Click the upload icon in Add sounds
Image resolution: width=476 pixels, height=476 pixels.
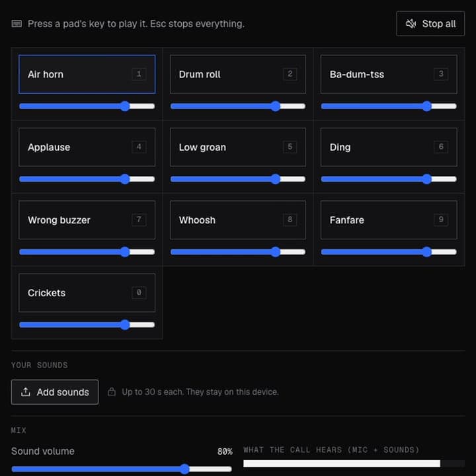click(x=26, y=392)
